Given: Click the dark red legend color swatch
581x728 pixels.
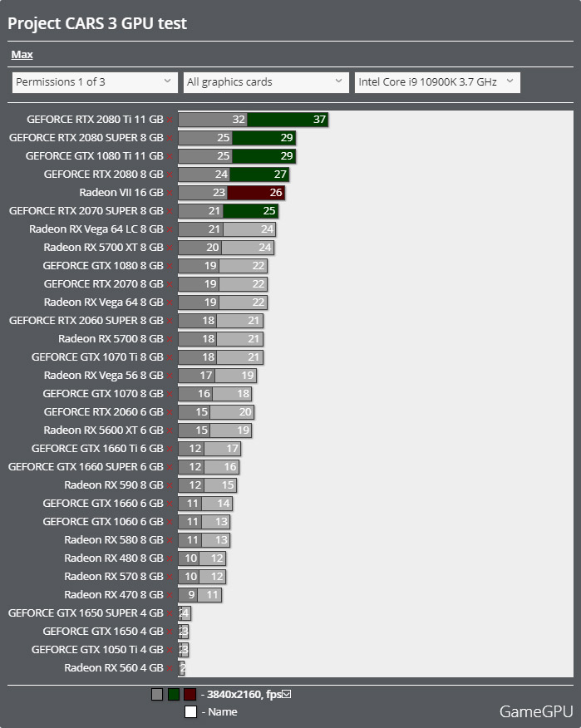Looking at the screenshot, I should pos(190,694).
